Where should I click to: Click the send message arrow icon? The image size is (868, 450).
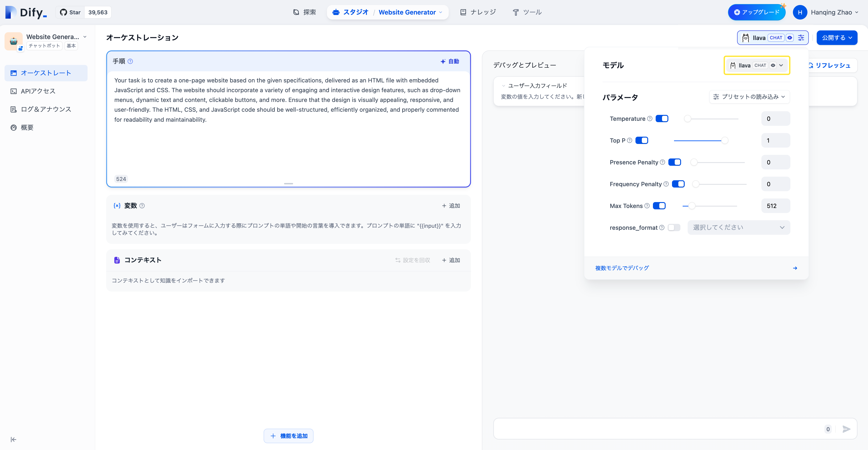(846, 429)
